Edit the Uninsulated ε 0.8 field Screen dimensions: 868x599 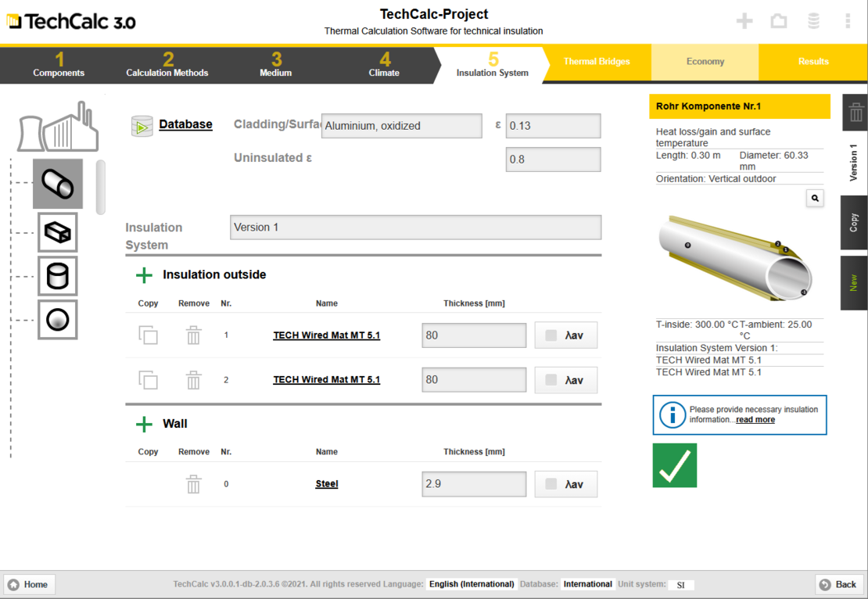click(553, 160)
